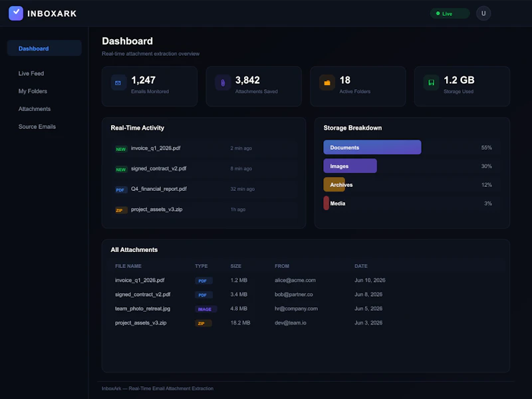Click the InboxArk checkmark logo icon
532x399 pixels.
click(x=15, y=13)
